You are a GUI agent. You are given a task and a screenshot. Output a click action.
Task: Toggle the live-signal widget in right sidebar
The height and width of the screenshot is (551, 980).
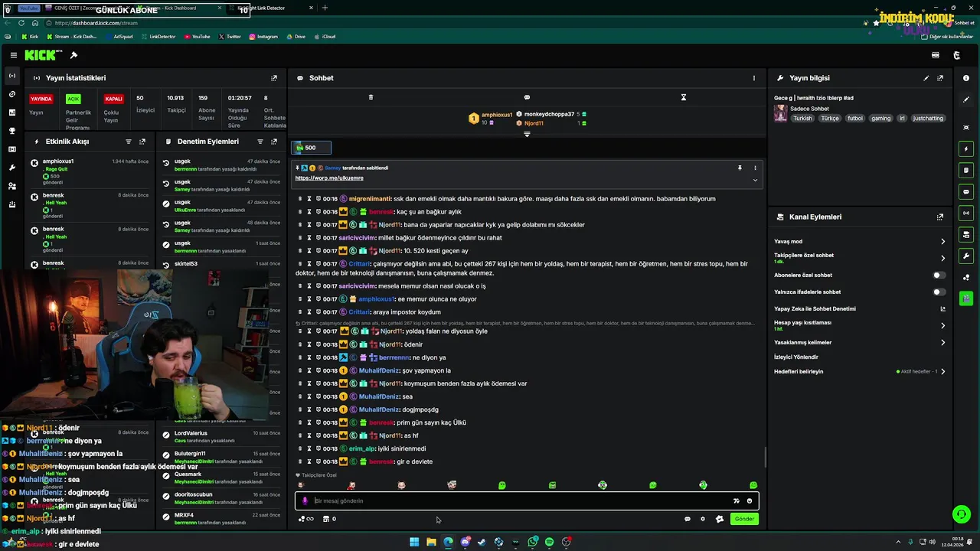pos(966,213)
